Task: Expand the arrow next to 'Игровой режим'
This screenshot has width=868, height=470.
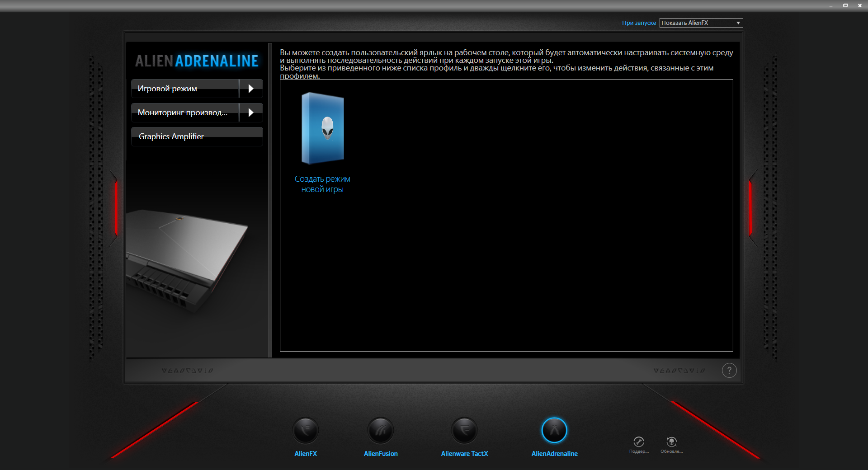Action: [x=251, y=89]
